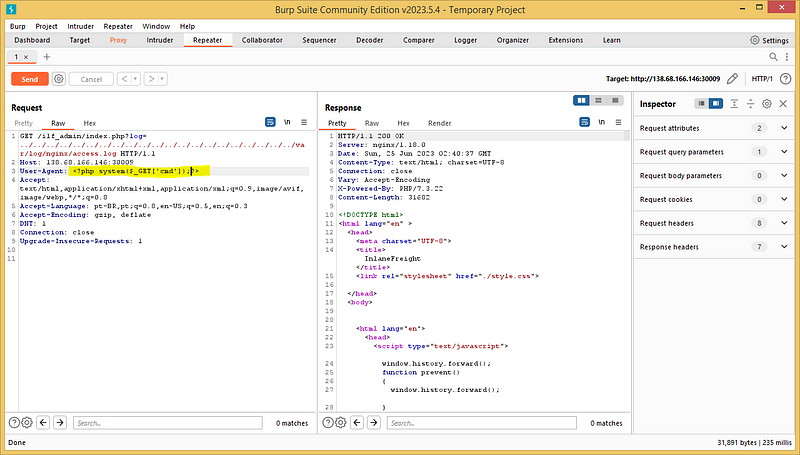The image size is (800, 455).
Task: Go forward in request history
Action: [151, 79]
